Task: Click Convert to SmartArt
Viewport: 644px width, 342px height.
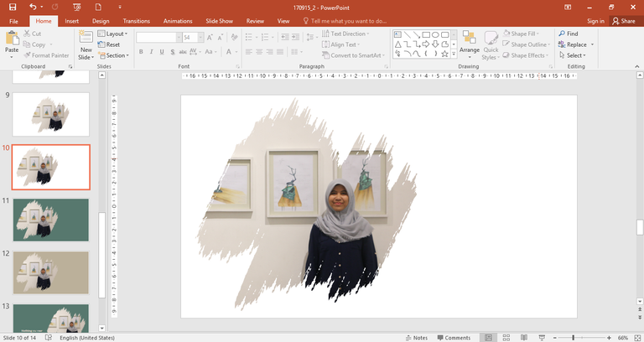Action: pos(353,55)
